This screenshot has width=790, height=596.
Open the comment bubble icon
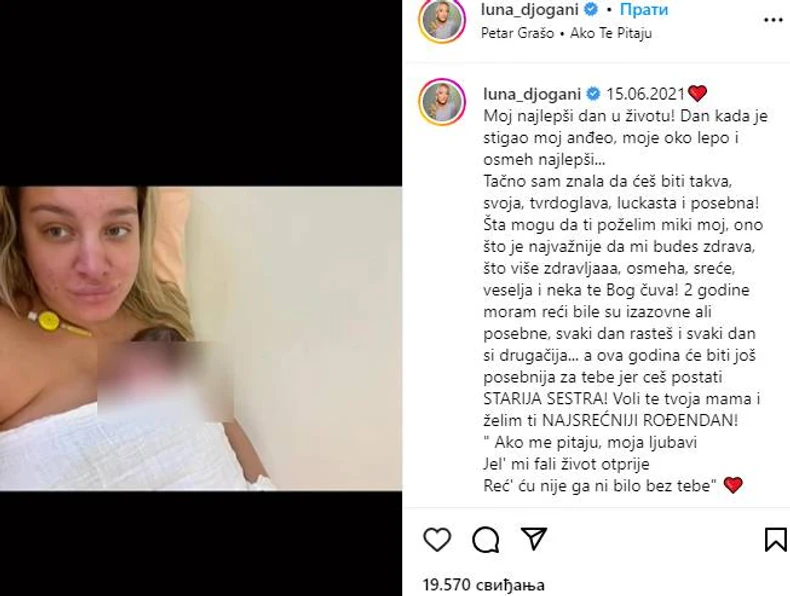pos(486,540)
